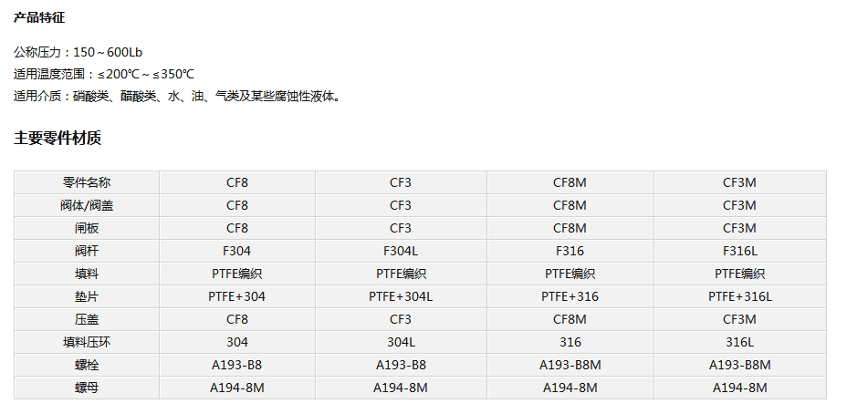Click the 产品特征 heading
Screen dimensions: 868x414
(x=38, y=17)
